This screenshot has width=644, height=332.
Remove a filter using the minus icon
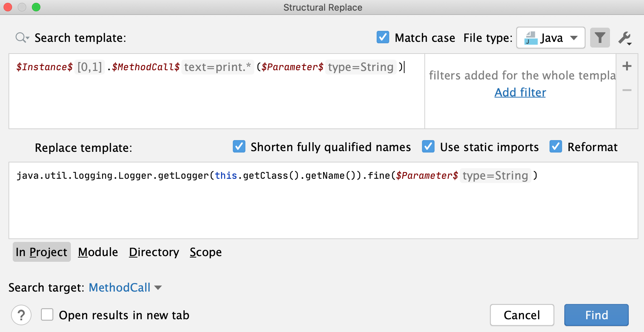click(x=627, y=90)
